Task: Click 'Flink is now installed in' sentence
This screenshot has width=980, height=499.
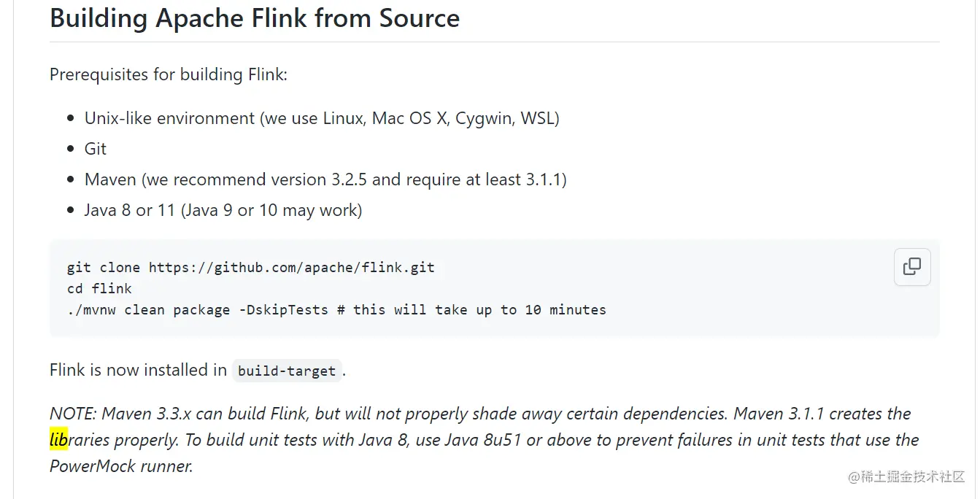Action: [x=138, y=370]
